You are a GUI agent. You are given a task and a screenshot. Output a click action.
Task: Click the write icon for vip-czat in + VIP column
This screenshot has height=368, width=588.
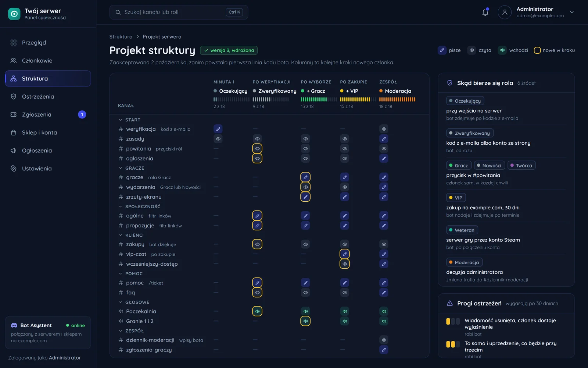pos(344,254)
